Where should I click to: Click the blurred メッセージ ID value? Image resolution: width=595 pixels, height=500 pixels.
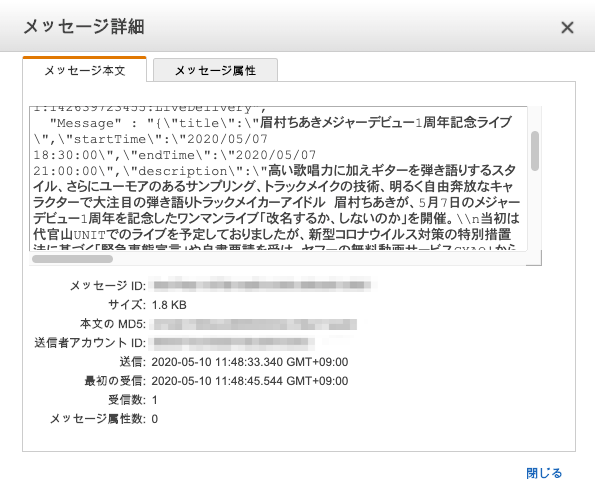(261, 285)
